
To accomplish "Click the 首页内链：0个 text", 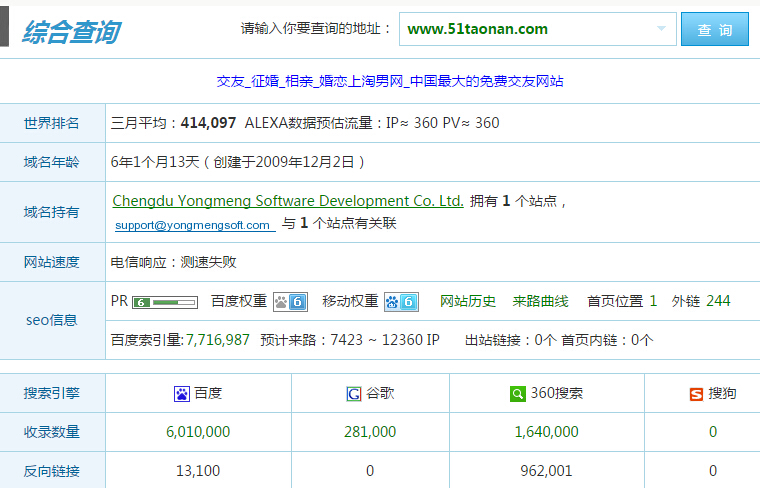I will click(x=607, y=340).
